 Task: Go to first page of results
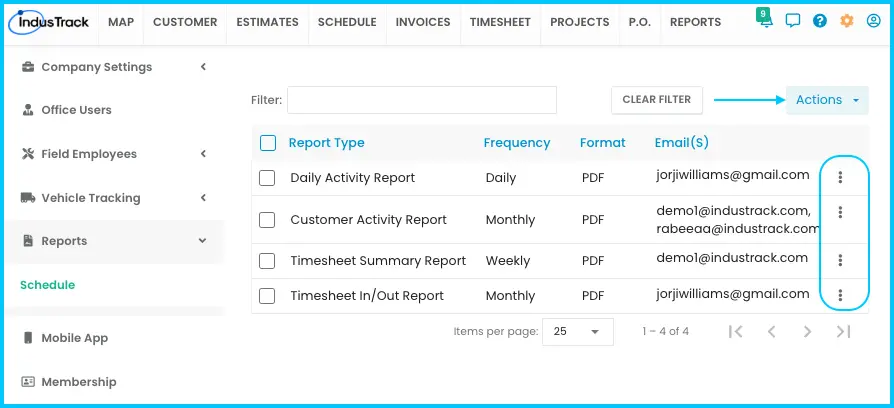(735, 332)
